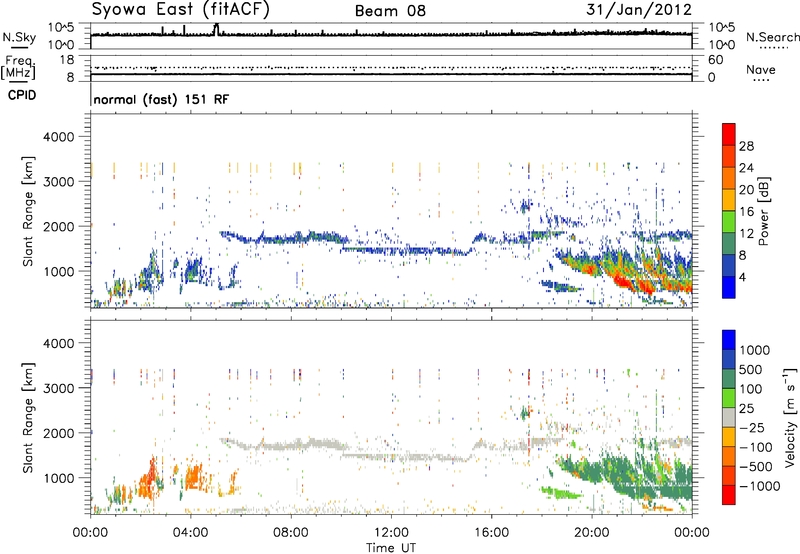Image resolution: width=800 pixels, height=554 pixels.
Task: Click the '2000' tick of the velocity panel
Action: 58,433
